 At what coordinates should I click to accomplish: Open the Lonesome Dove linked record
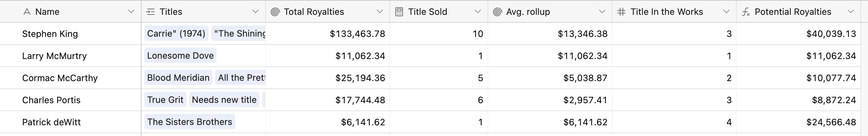tap(180, 56)
